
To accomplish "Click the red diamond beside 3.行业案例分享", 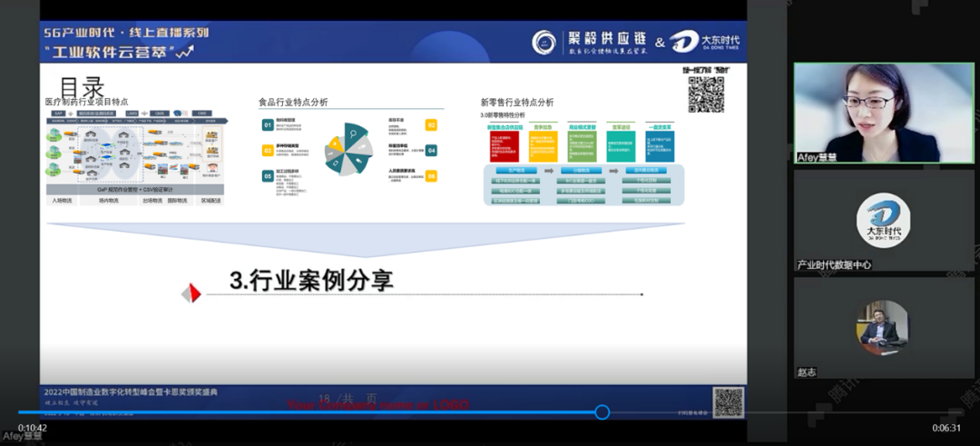I will 191,293.
